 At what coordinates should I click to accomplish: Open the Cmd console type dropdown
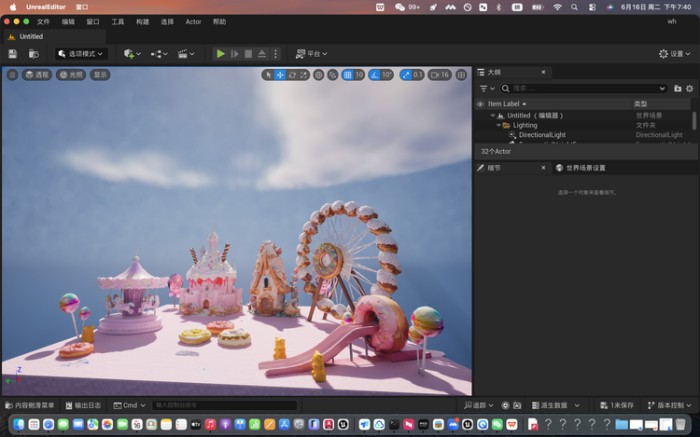[x=129, y=405]
